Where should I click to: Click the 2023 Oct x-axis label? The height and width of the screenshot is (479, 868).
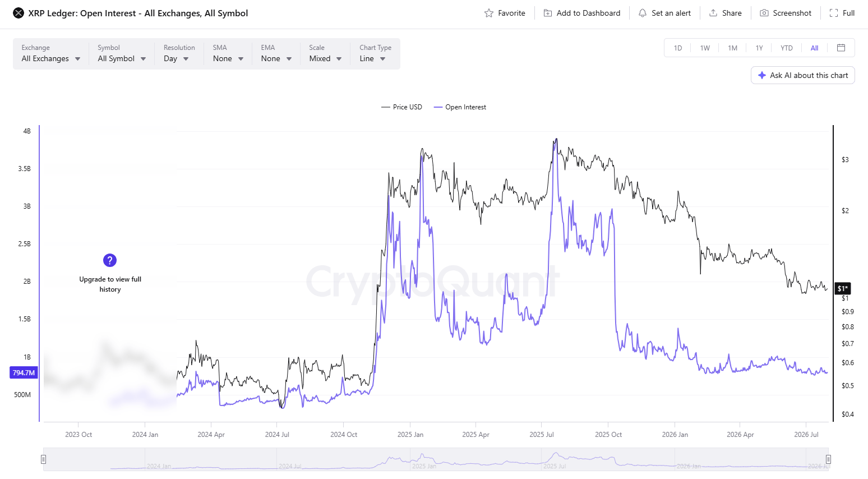tap(79, 435)
